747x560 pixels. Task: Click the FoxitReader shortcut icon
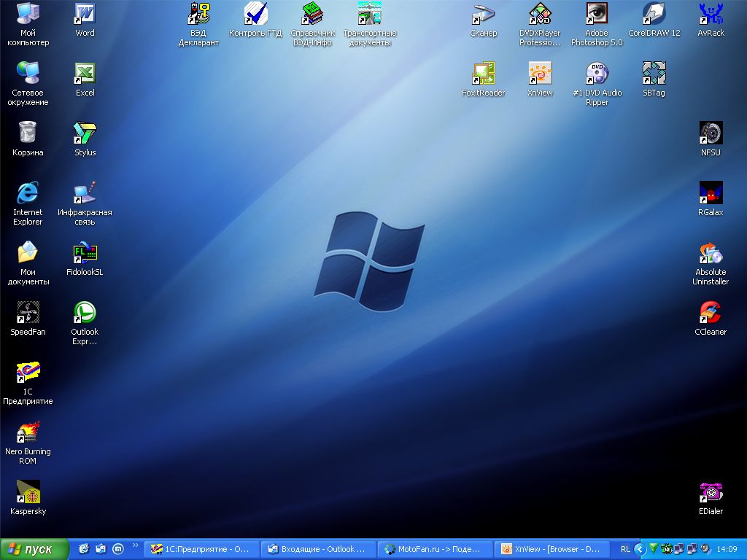click(x=483, y=79)
